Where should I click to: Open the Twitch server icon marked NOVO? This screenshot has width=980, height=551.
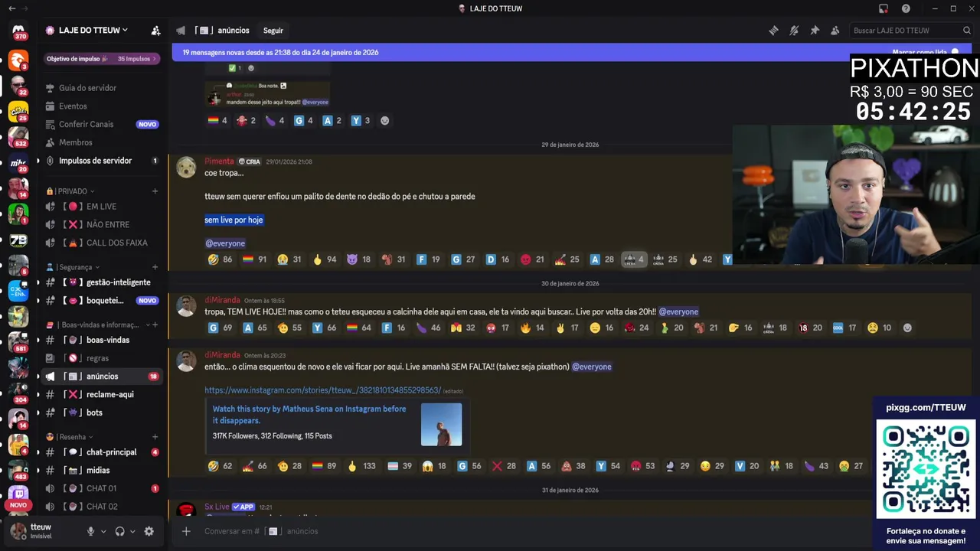click(x=18, y=496)
